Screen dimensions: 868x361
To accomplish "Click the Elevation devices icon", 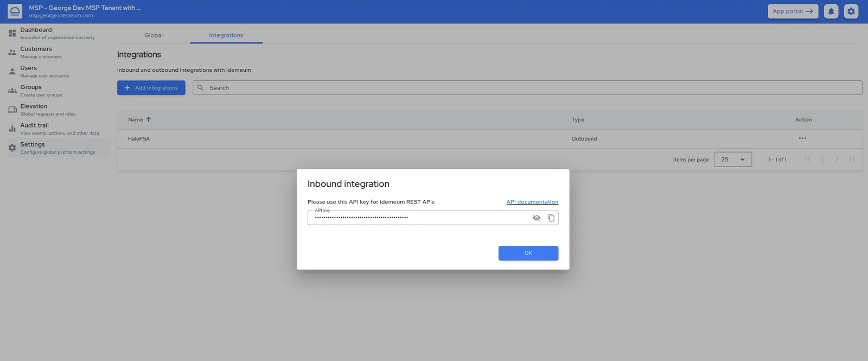I will [12, 110].
